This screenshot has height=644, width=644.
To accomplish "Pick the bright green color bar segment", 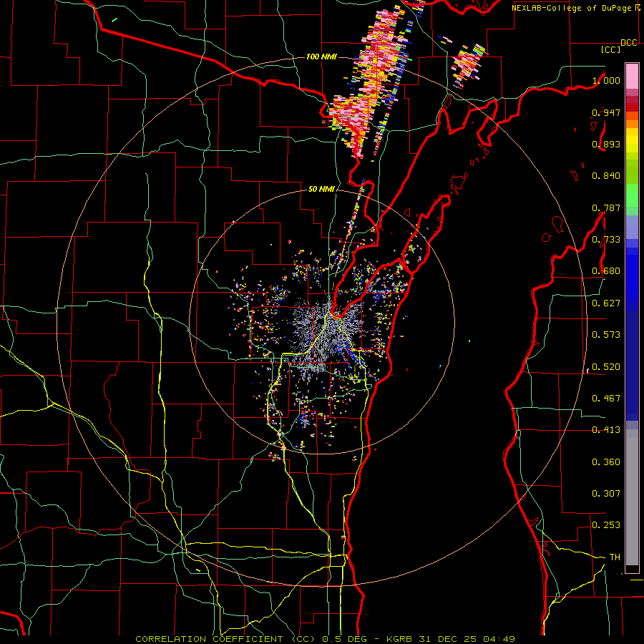I will (x=632, y=195).
